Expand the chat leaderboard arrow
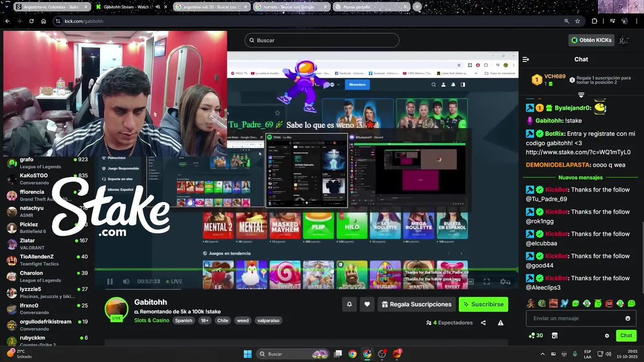Image resolution: width=644 pixels, height=362 pixels. tap(581, 95)
